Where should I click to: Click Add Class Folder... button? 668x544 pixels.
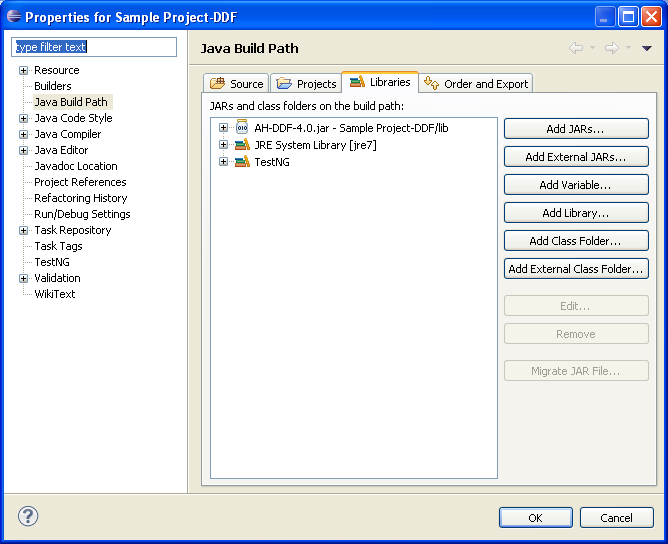click(x=576, y=241)
